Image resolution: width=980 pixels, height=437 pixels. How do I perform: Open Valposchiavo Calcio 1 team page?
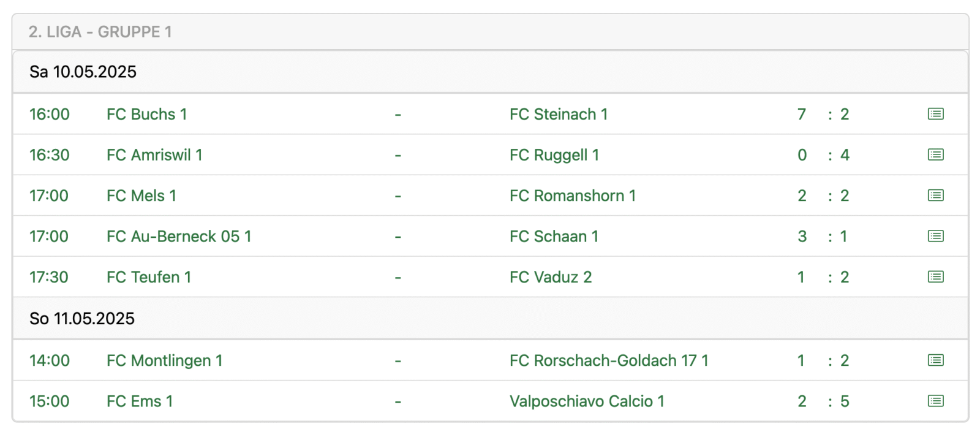(x=586, y=401)
